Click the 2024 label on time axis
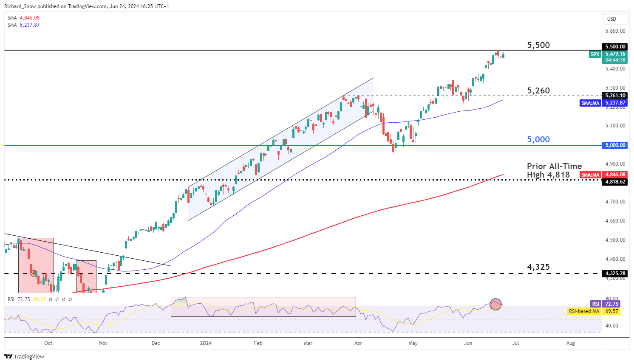 (206, 343)
